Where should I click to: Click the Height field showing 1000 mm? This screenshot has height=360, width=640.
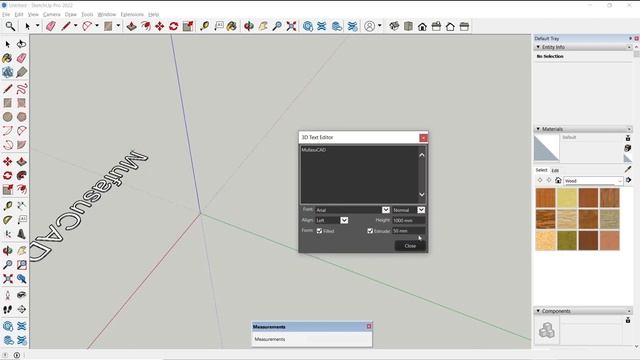409,220
